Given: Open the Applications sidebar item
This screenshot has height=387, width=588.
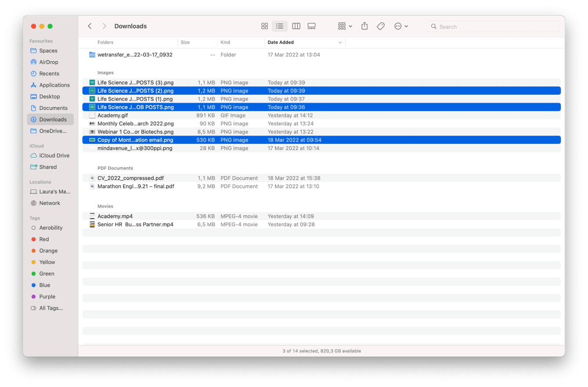Looking at the screenshot, I should click(x=54, y=85).
